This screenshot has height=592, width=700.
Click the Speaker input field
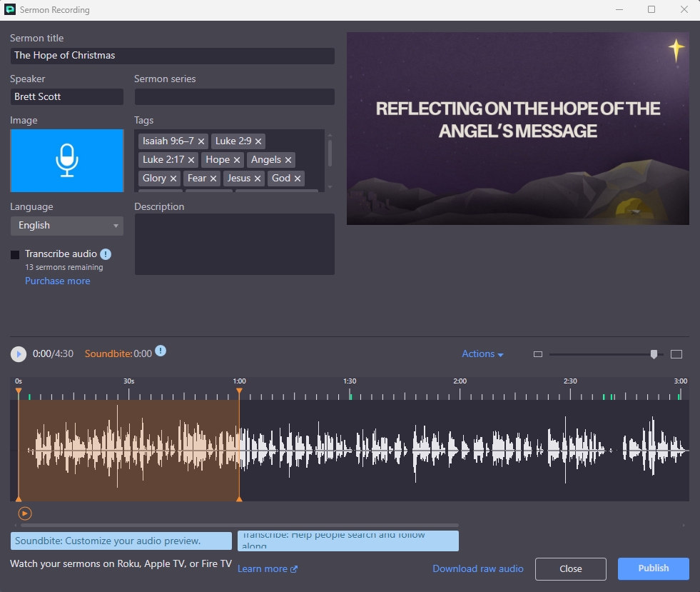67,97
